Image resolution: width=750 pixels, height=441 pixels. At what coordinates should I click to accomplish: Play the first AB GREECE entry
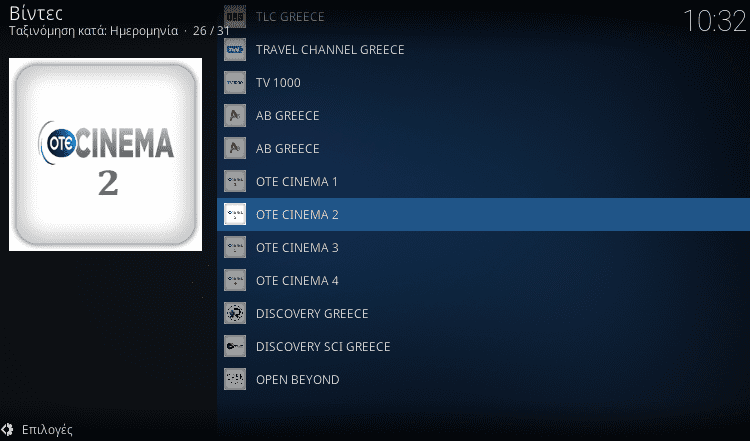[484, 115]
